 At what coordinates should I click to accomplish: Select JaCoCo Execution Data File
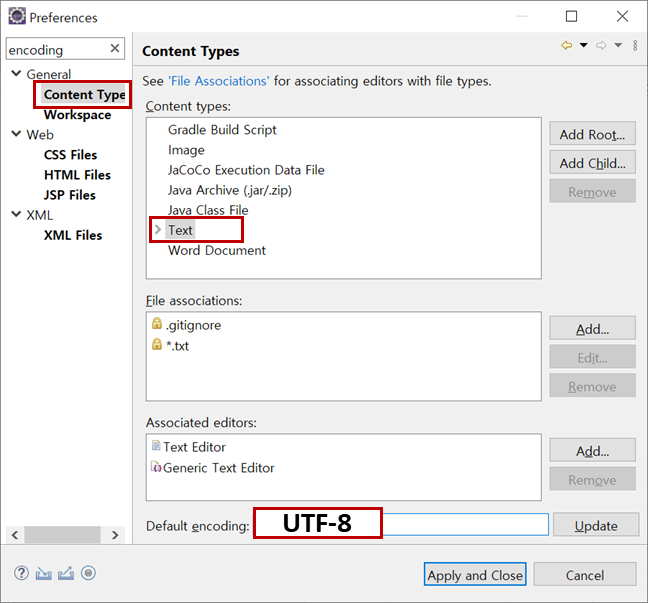pos(246,170)
